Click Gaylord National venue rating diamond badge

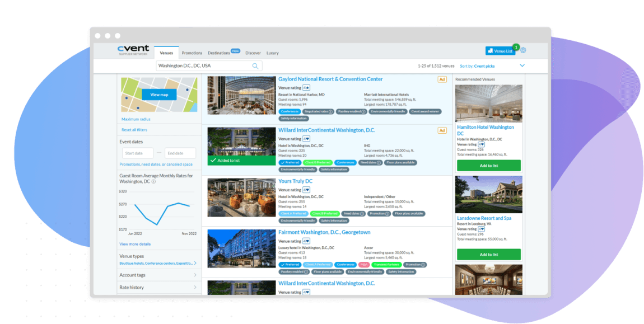pyautogui.click(x=306, y=87)
